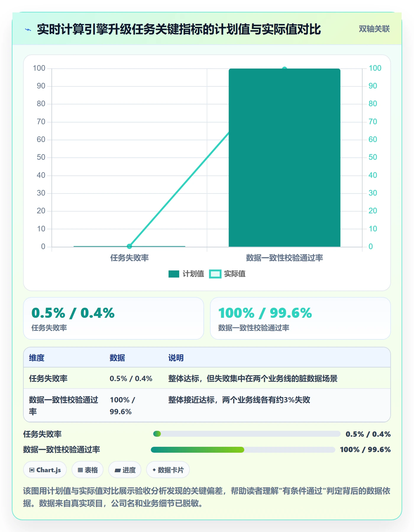
Task: Click the right axis value 100
Action: point(375,68)
